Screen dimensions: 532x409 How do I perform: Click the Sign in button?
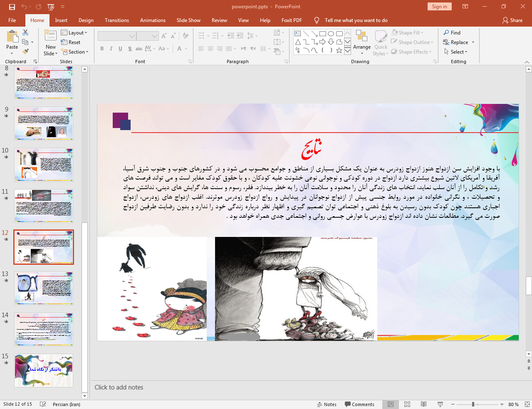pos(439,7)
